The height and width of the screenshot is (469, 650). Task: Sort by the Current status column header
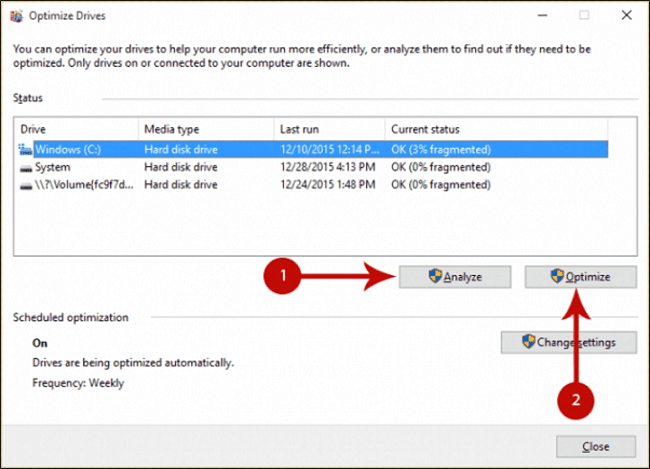[x=497, y=129]
